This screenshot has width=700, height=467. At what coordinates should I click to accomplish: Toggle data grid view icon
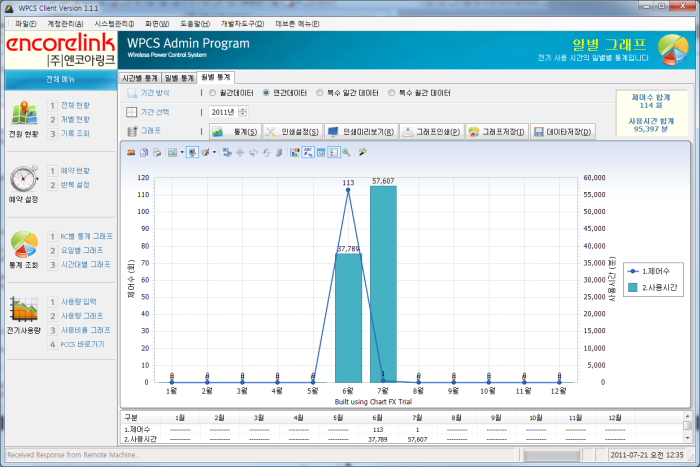(321, 153)
